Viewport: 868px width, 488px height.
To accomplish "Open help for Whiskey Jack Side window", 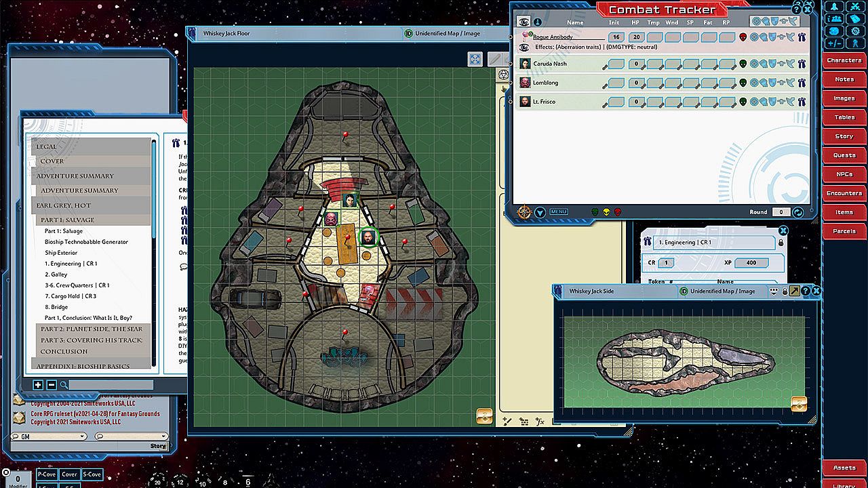I will (x=806, y=291).
